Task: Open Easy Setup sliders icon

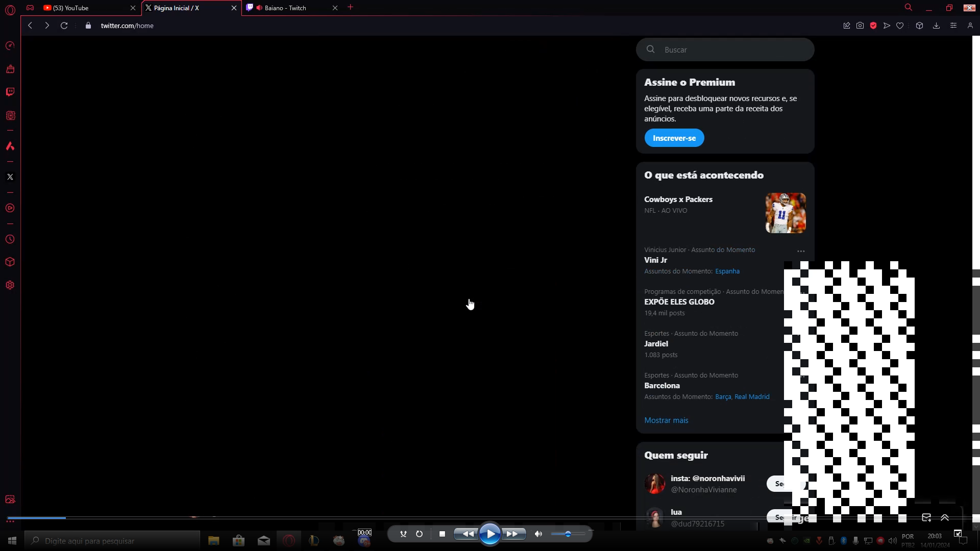Action: tap(953, 26)
